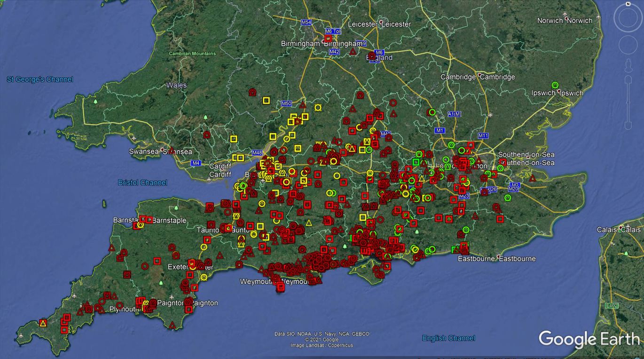The image size is (644, 359).
Task: Select the lone yellow square above M50
Action: click(266, 100)
